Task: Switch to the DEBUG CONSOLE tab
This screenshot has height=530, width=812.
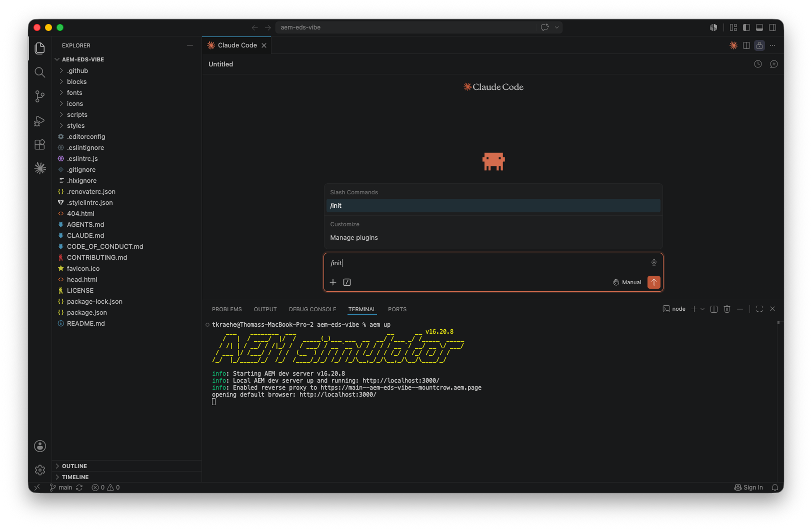Action: point(312,309)
